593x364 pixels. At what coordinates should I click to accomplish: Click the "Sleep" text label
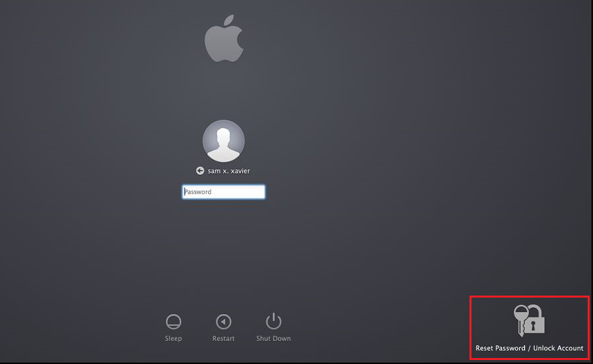coord(173,339)
